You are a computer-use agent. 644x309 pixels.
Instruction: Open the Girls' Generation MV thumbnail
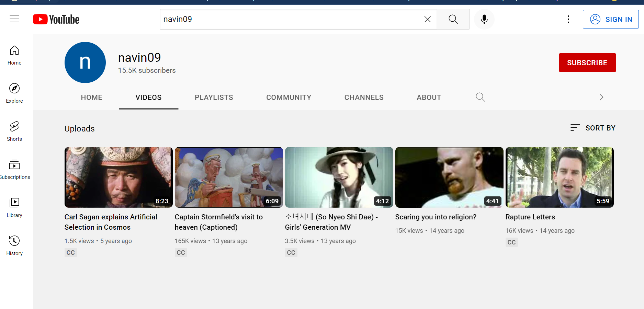pyautogui.click(x=339, y=177)
